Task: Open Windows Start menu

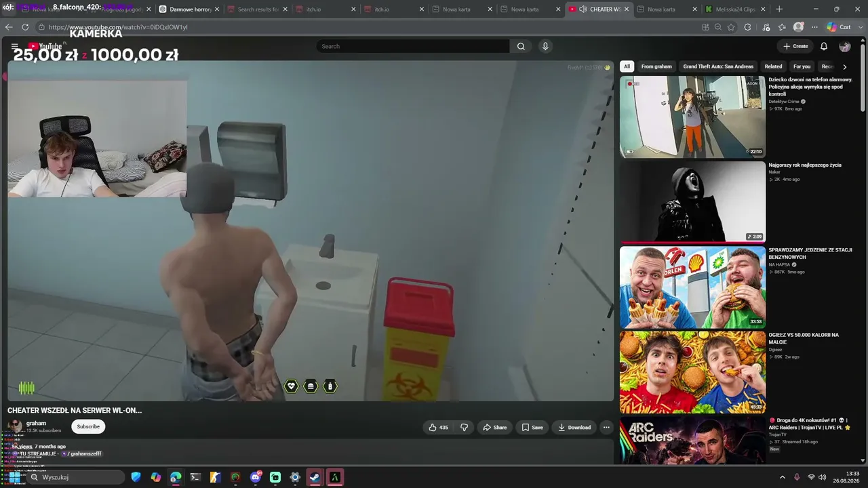Action: pos(15,477)
